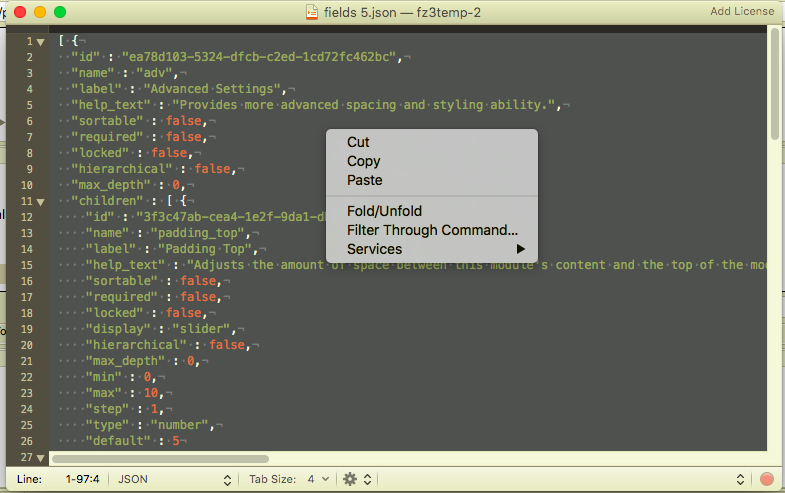Viewport: 785px width, 493px height.
Task: Click the "adv" name value on line 3
Action: point(155,73)
